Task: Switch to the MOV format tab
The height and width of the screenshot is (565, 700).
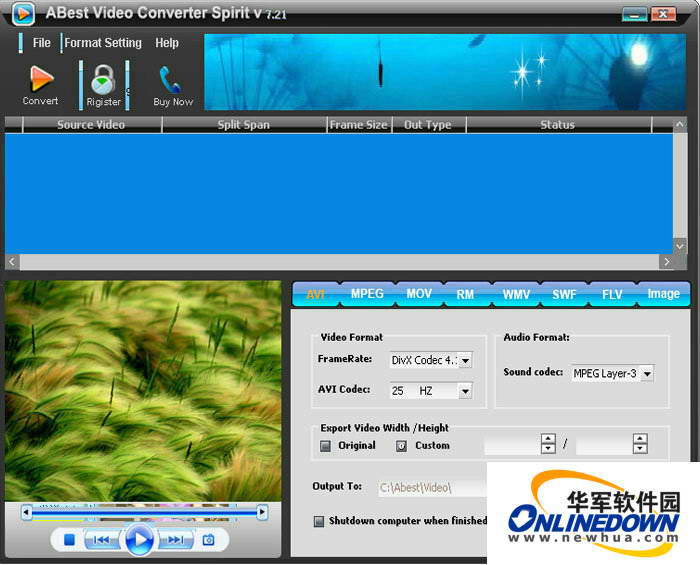Action: (419, 294)
